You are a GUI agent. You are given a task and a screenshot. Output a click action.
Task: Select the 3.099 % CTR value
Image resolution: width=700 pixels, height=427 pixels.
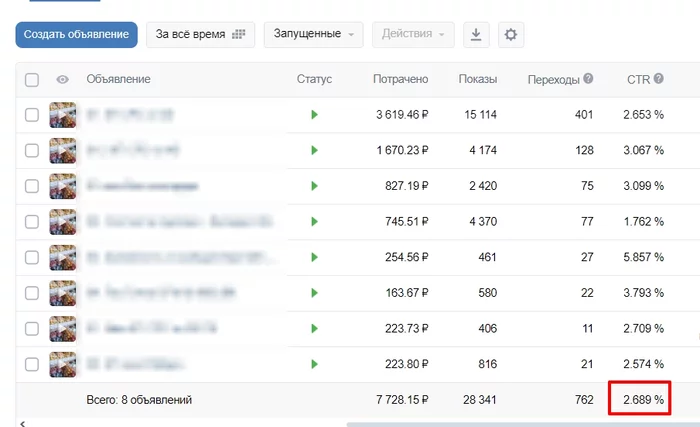click(x=643, y=186)
